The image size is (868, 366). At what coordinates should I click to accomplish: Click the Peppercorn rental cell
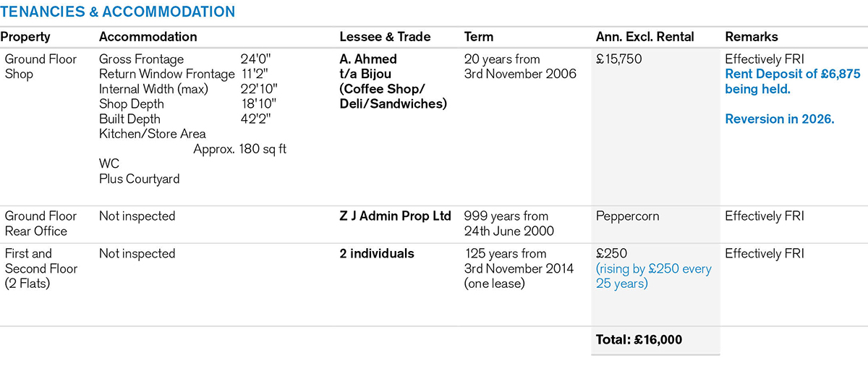627,216
